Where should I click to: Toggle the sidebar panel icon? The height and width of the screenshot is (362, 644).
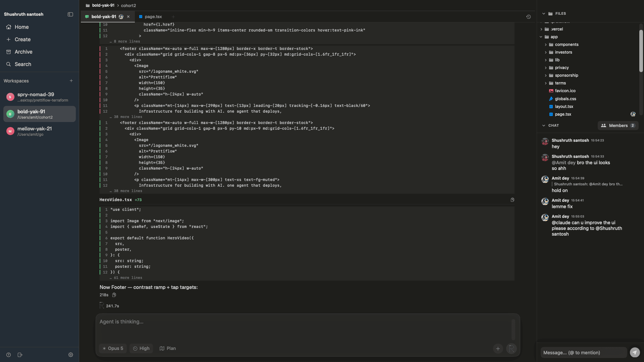pos(70,14)
